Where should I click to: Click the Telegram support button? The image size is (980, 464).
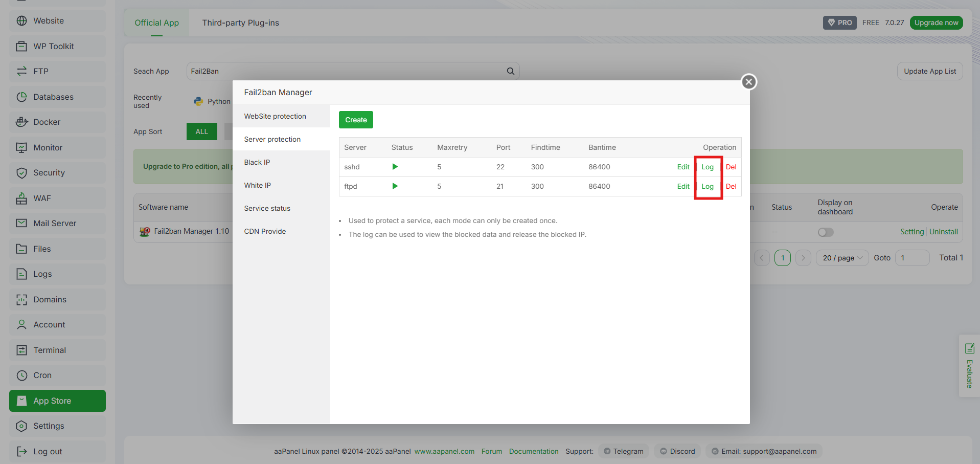click(624, 451)
